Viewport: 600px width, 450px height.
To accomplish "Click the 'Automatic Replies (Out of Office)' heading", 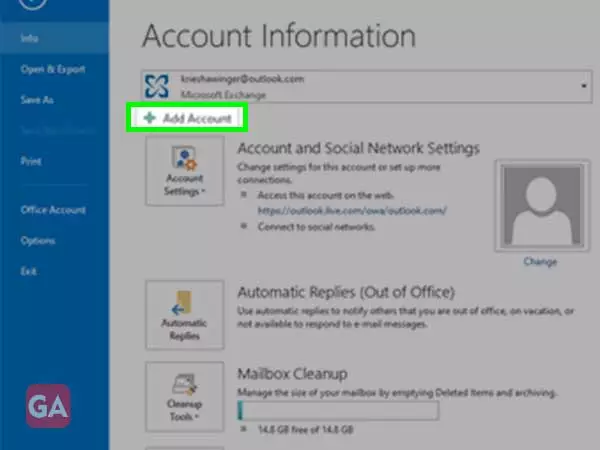I will pos(346,292).
